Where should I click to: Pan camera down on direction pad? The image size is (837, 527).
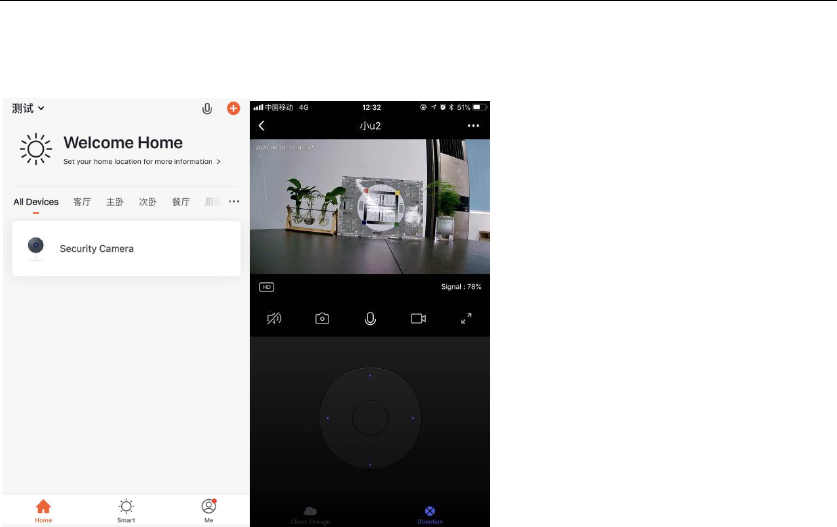pos(370,465)
